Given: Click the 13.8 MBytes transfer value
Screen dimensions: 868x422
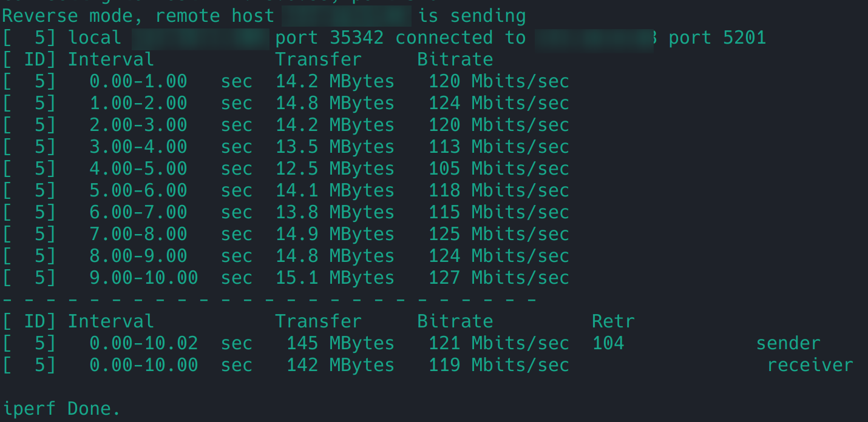Looking at the screenshot, I should (x=335, y=212).
